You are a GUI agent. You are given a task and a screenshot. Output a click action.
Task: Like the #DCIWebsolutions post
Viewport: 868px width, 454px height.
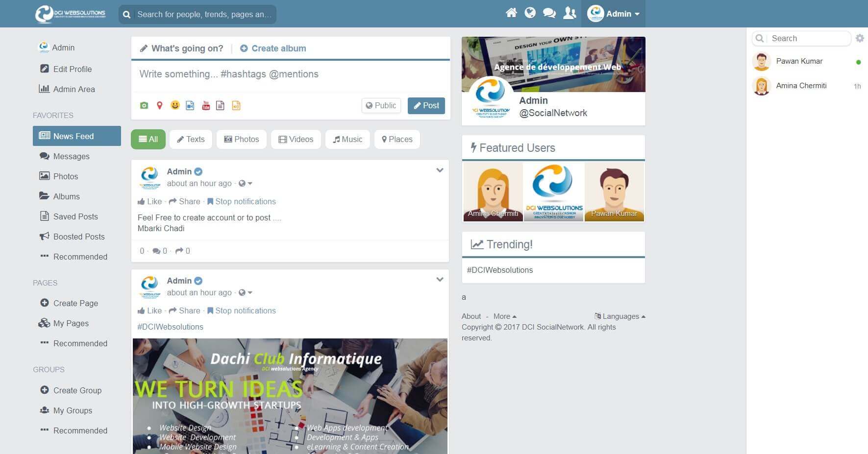click(150, 311)
